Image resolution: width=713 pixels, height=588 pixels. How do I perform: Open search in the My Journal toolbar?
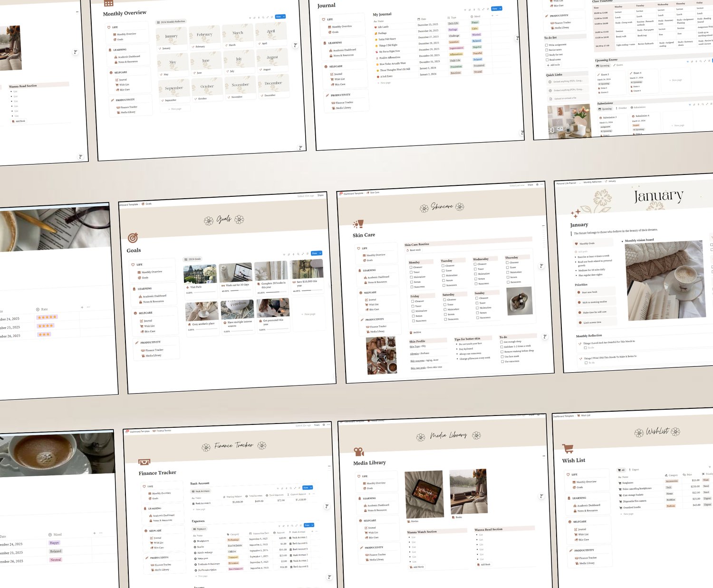pos(479,9)
